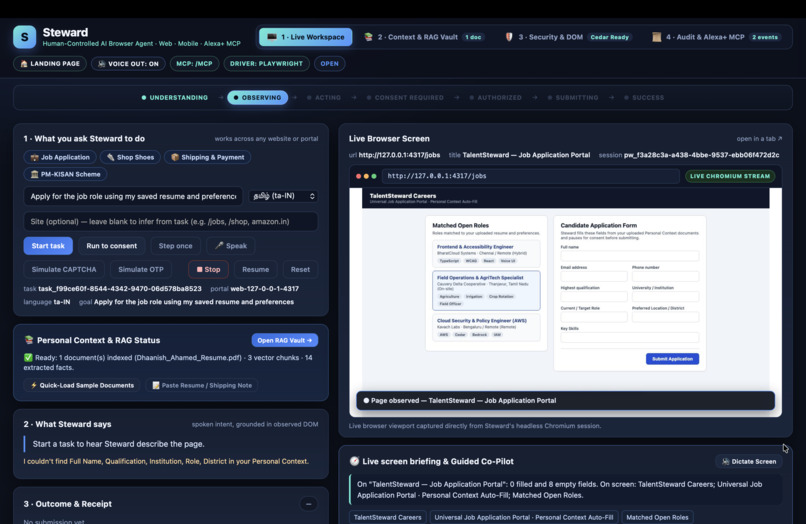
Task: Choose the PM-KISAN Scheme preset chip
Action: pyautogui.click(x=65, y=174)
